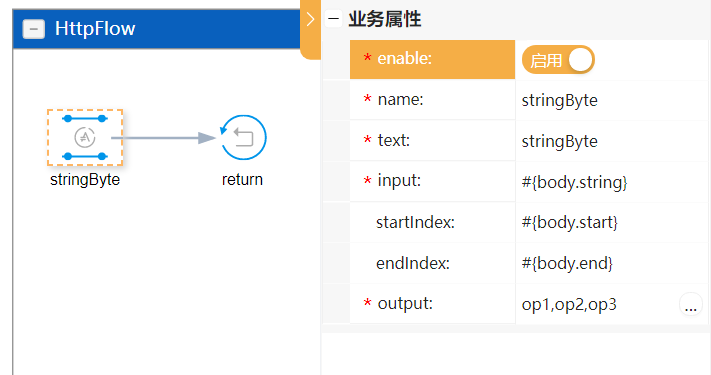The height and width of the screenshot is (375, 711).
Task: Click the stringByte label under the node
Action: pyautogui.click(x=85, y=180)
